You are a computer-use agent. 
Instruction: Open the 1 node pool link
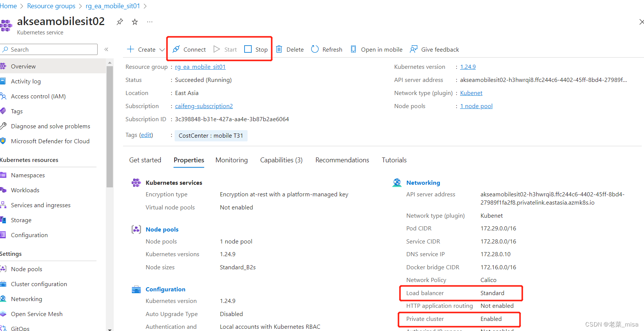(476, 106)
